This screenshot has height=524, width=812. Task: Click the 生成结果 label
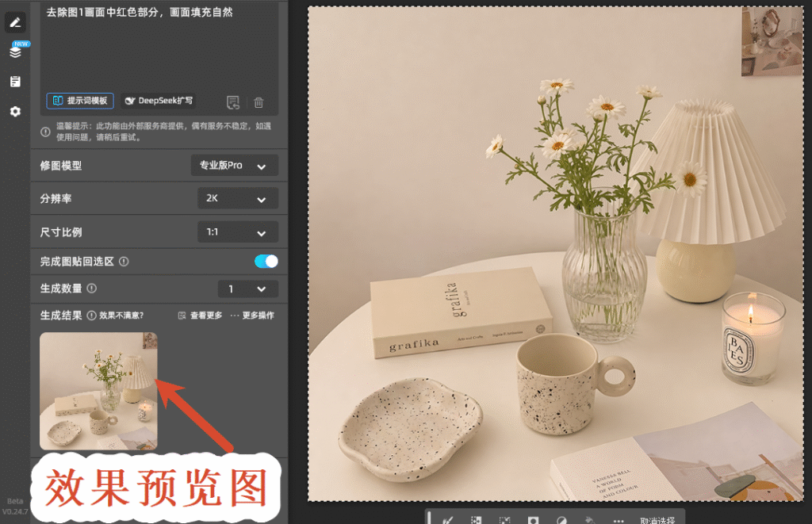[x=61, y=316]
